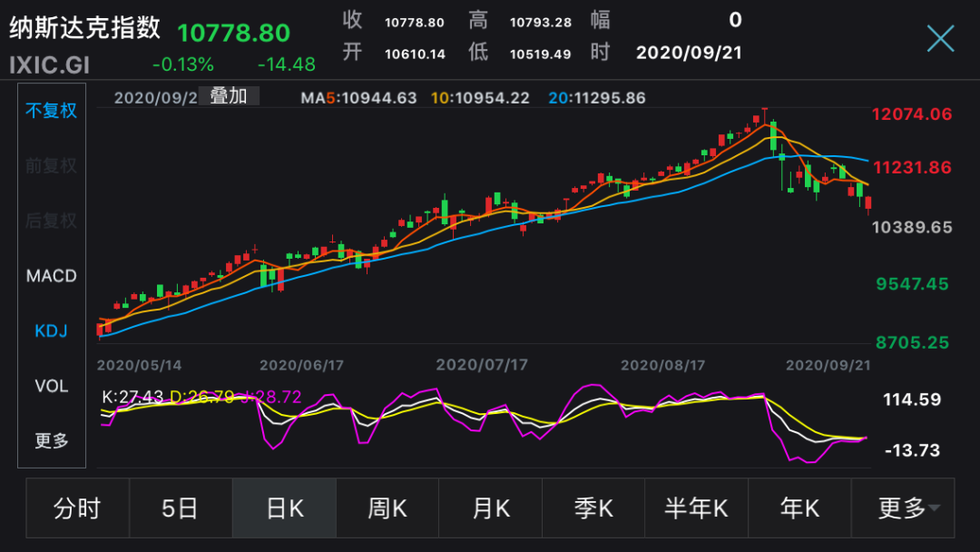Click the MA10 value 10954.22
The image size is (980, 552).
click(493, 98)
